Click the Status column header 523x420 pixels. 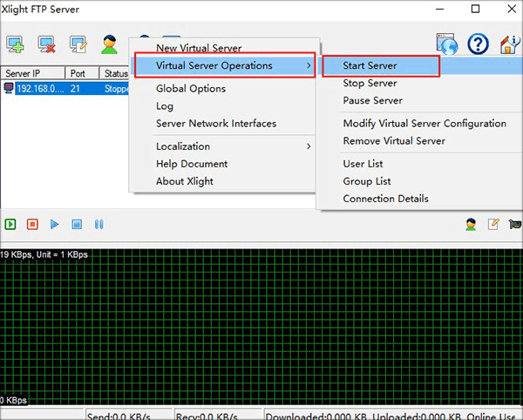coord(114,73)
